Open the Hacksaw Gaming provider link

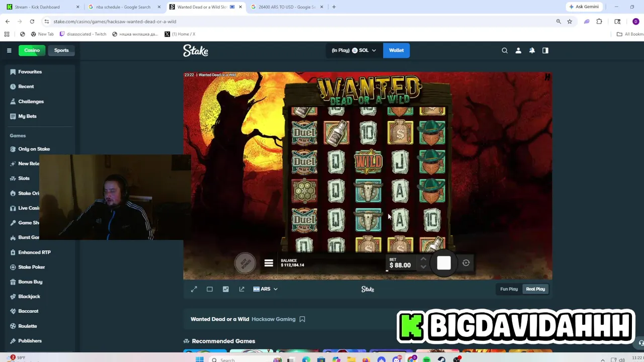(273, 319)
